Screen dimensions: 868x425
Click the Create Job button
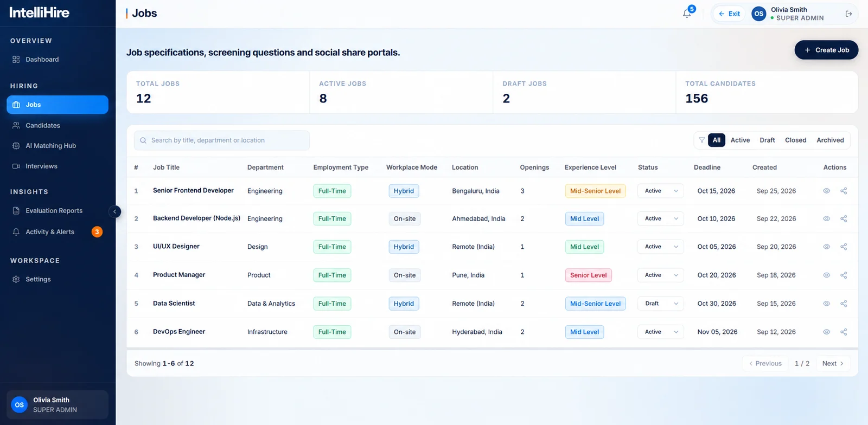tap(826, 50)
